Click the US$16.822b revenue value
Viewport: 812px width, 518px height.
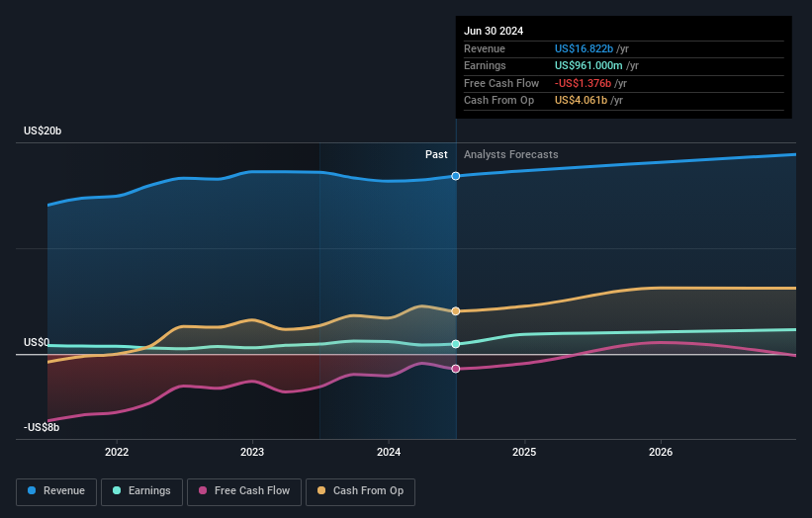pyautogui.click(x=584, y=48)
